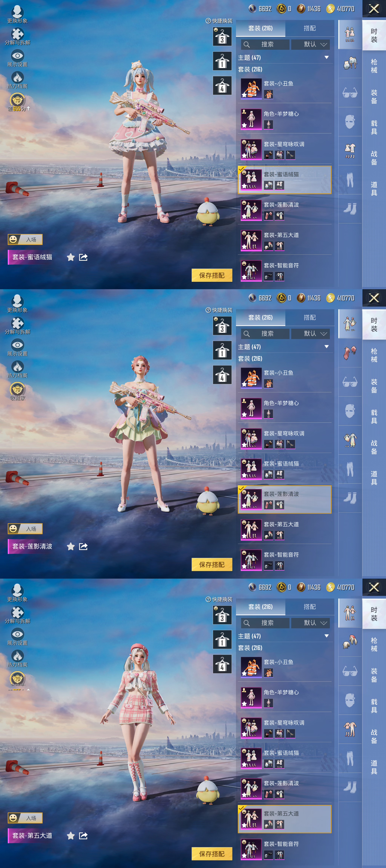
Task: Click 更换形象 icon on the 蜜语绒猫 screen
Action: 17,12
